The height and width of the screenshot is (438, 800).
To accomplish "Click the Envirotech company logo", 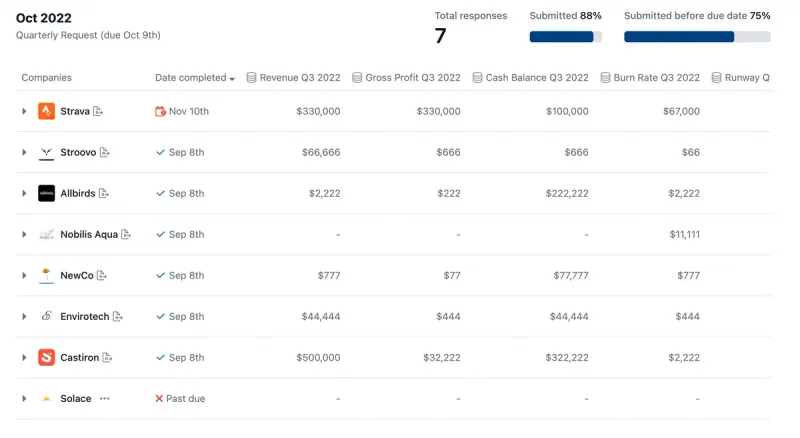I will (46, 317).
